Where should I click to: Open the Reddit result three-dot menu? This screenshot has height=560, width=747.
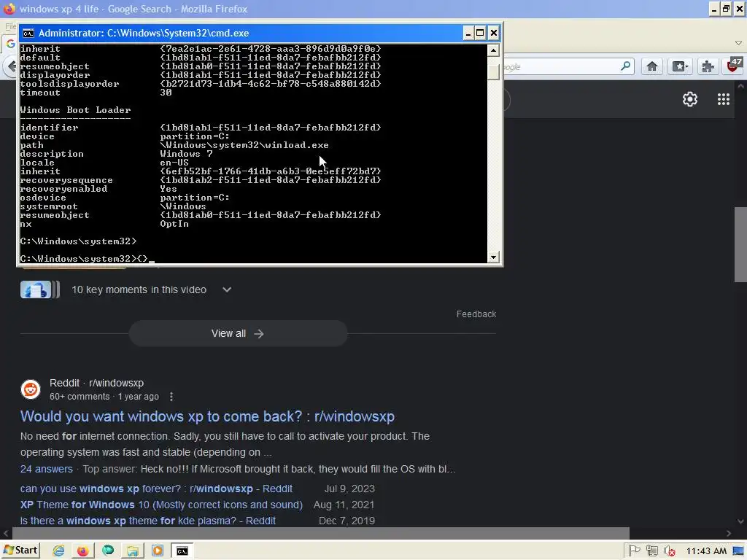click(x=171, y=397)
